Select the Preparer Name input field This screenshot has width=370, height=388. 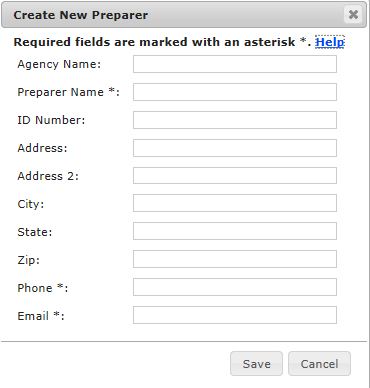coord(235,92)
